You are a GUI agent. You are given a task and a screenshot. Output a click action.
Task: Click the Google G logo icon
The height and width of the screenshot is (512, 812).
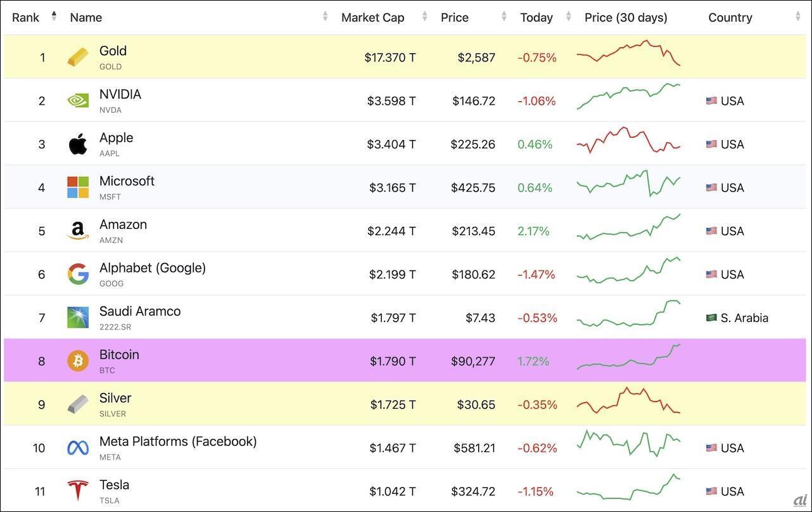coord(79,274)
